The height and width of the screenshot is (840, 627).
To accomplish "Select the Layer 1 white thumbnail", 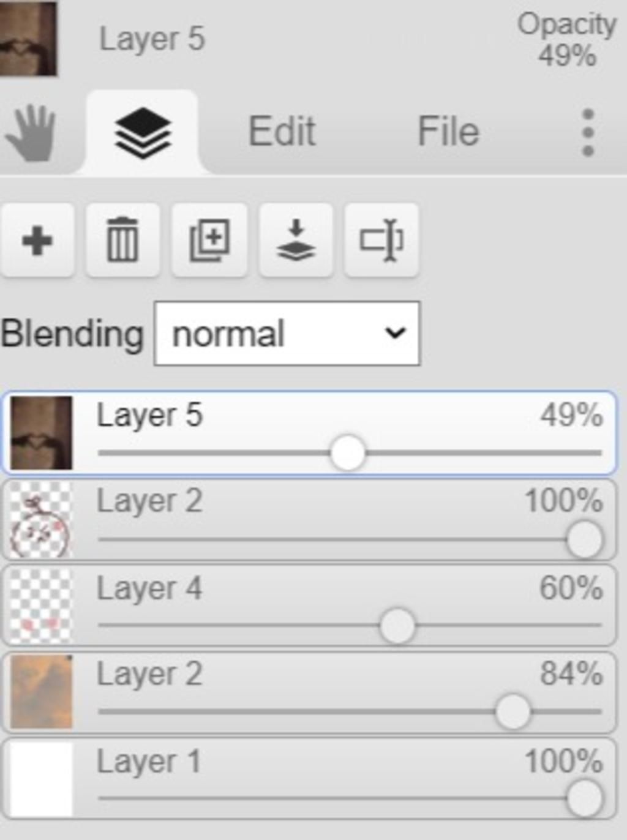I will tap(41, 779).
